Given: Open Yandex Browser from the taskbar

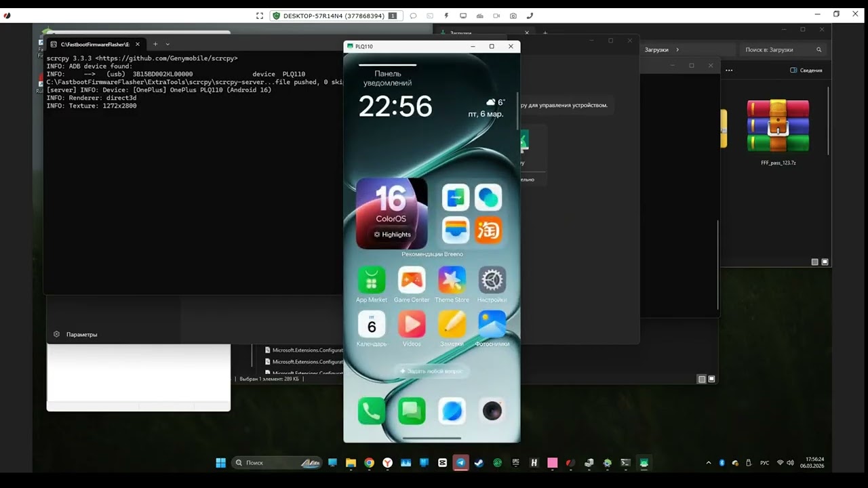Looking at the screenshot, I should coord(387,463).
